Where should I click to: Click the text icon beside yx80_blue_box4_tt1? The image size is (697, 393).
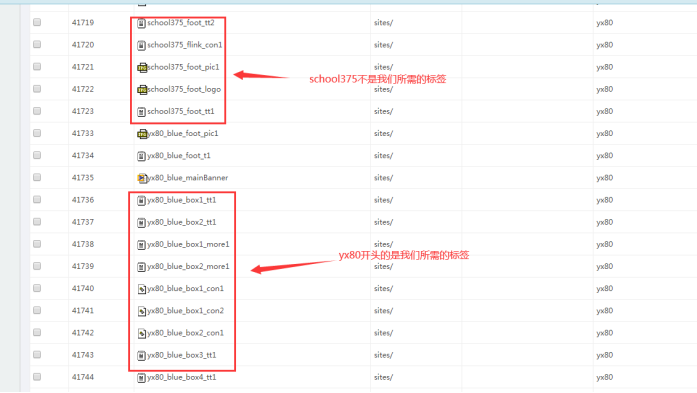click(141, 378)
